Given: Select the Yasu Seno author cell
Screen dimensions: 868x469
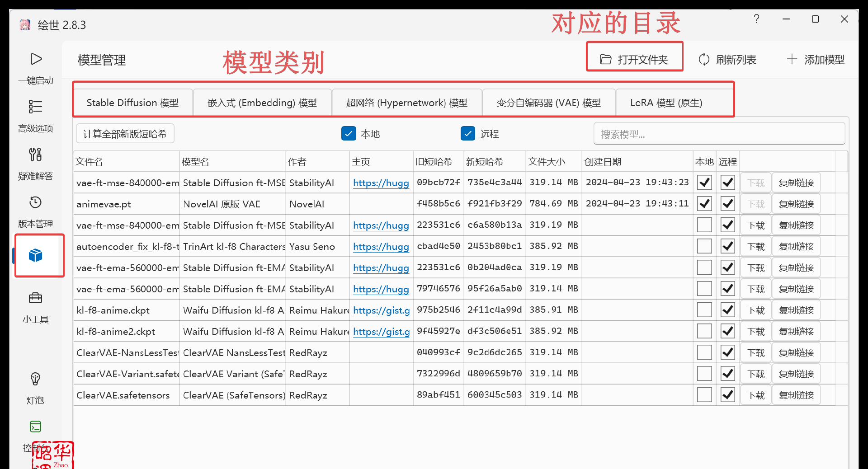Looking at the screenshot, I should pos(317,247).
